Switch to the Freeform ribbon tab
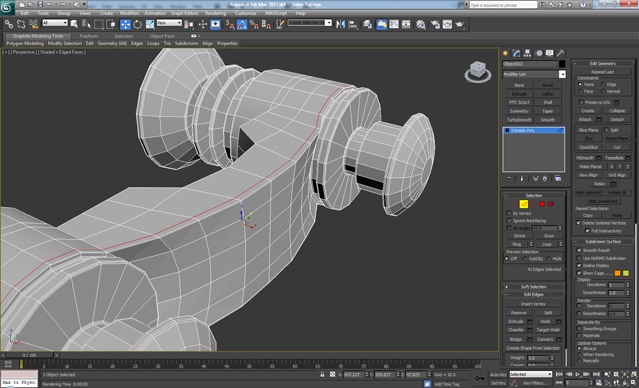 (x=89, y=36)
